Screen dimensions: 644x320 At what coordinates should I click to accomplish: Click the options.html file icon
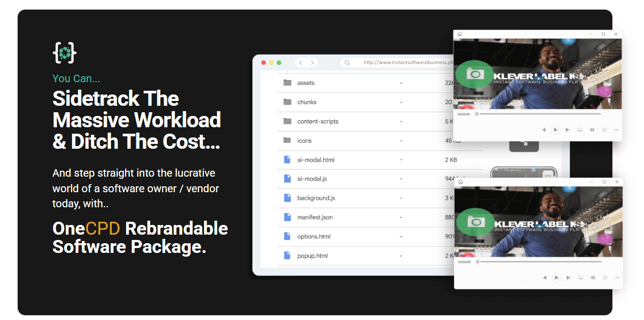[x=287, y=236]
